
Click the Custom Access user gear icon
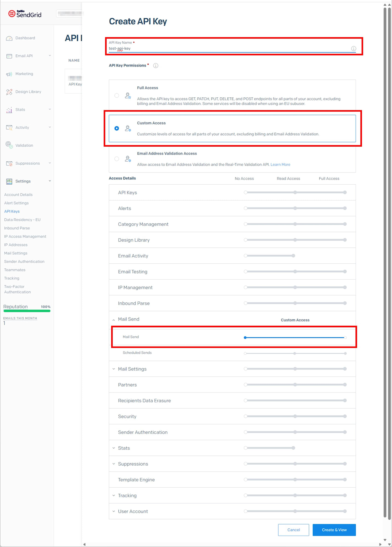[x=128, y=128]
